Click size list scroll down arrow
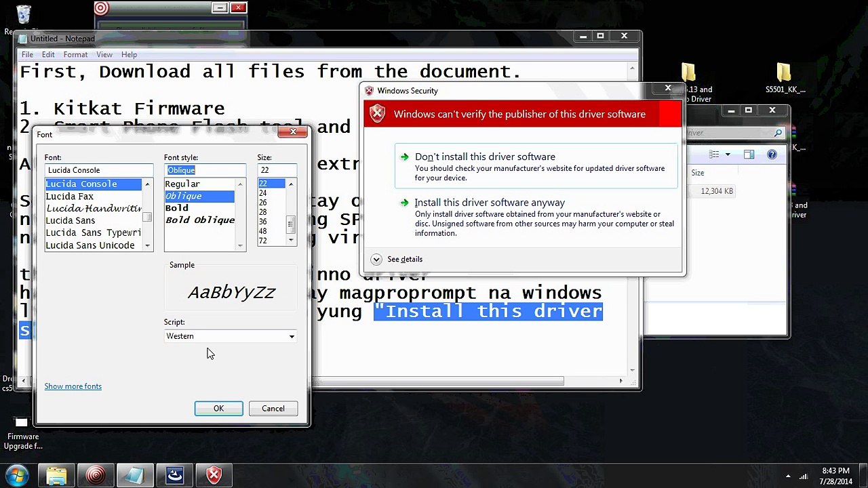This screenshot has width=868, height=488. (x=291, y=240)
